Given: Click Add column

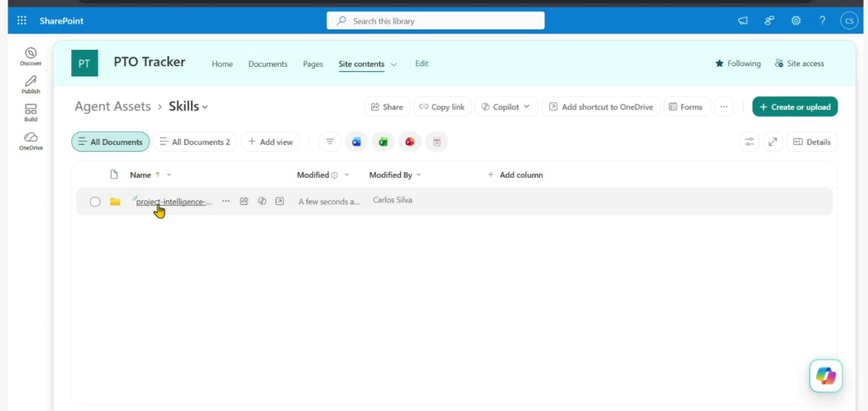Looking at the screenshot, I should (515, 175).
